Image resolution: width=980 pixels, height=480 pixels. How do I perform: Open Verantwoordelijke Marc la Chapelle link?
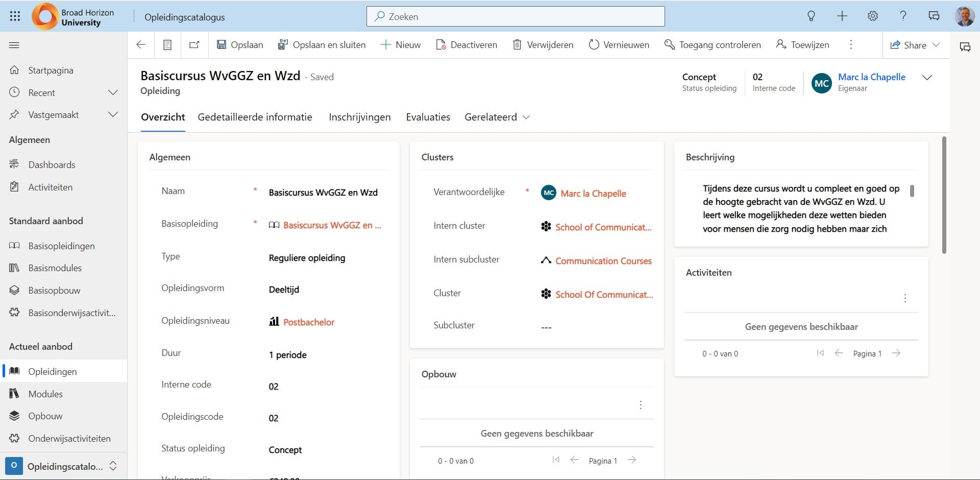[593, 194]
